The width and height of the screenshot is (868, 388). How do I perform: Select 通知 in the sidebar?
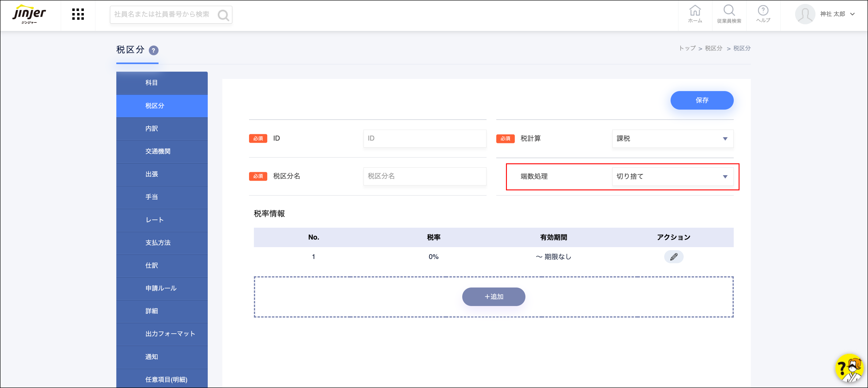pyautogui.click(x=162, y=357)
